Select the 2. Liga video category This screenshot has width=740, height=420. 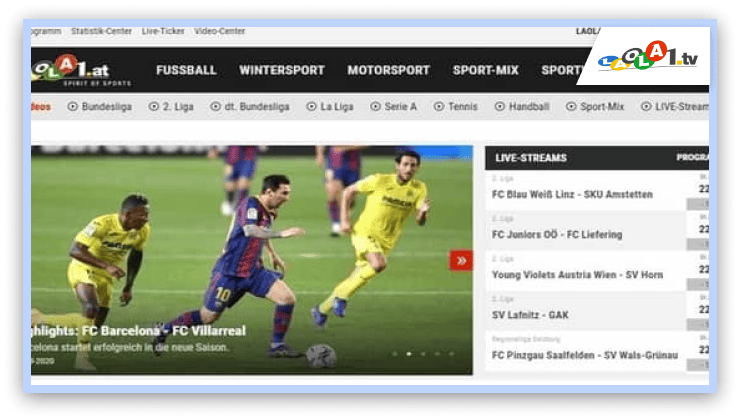point(178,107)
